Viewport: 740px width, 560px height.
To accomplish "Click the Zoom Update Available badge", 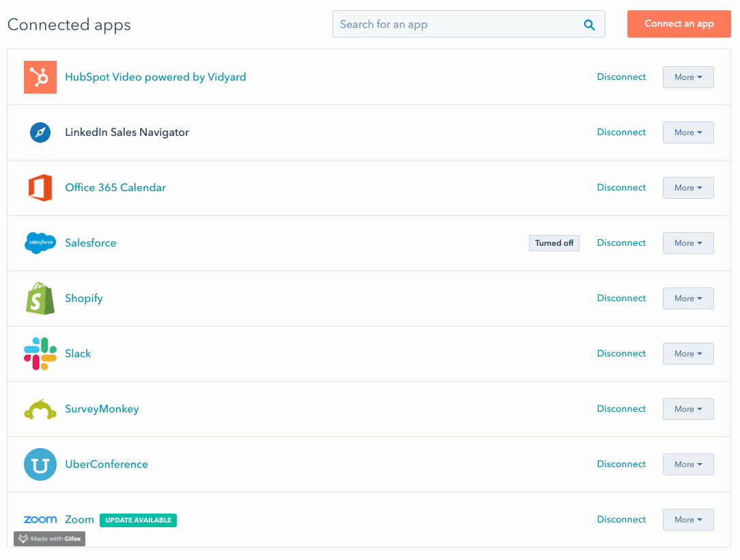I will (138, 520).
